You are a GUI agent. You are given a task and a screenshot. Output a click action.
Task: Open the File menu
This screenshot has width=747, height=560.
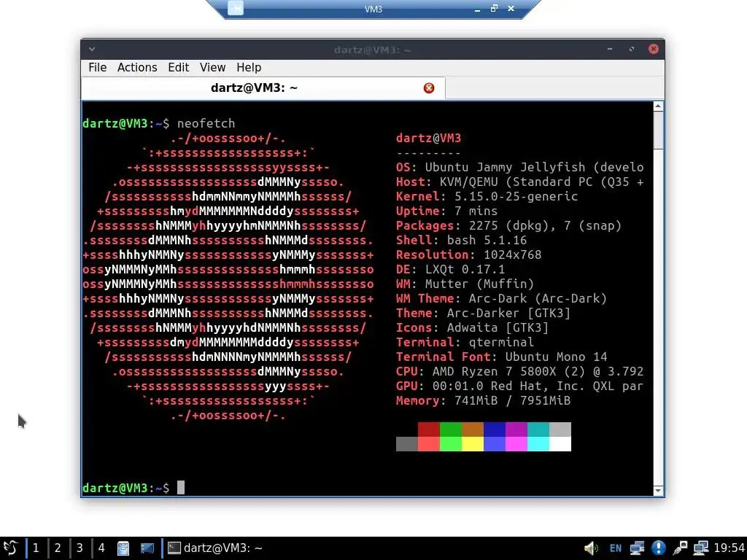coord(98,68)
